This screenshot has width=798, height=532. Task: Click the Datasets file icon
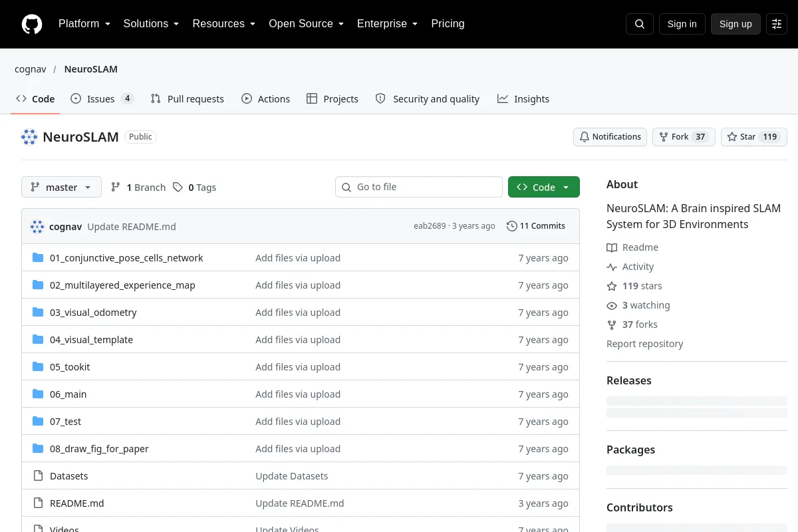click(38, 475)
